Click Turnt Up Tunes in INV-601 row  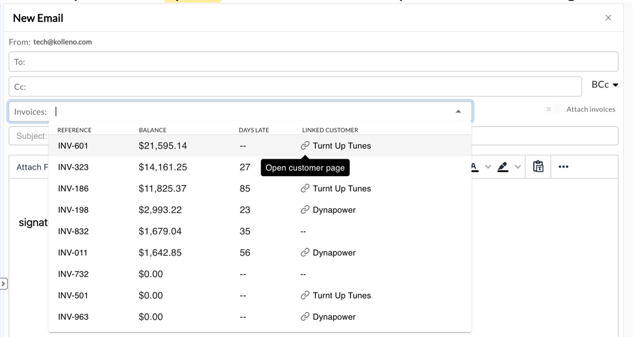(341, 146)
